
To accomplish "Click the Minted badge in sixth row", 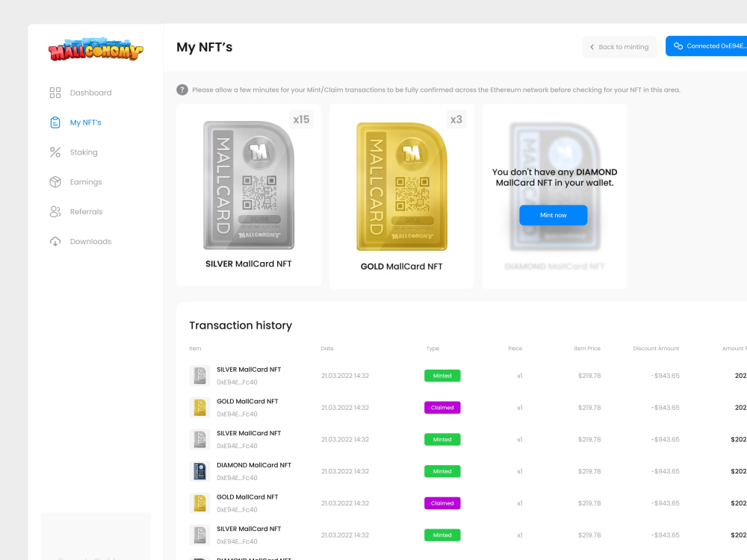I will (x=442, y=535).
